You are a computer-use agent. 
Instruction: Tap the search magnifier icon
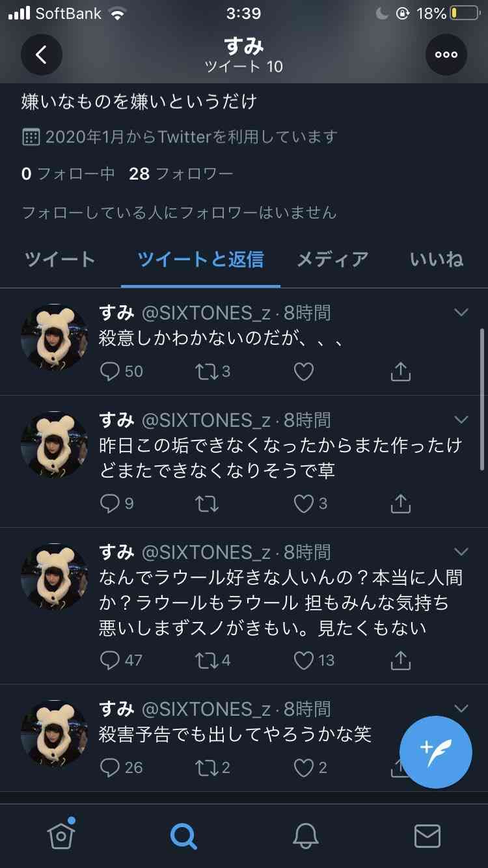point(183,835)
